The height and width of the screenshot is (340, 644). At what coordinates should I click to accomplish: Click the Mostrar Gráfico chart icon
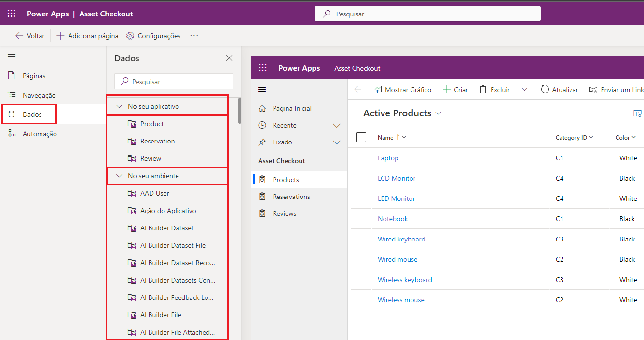pos(377,90)
